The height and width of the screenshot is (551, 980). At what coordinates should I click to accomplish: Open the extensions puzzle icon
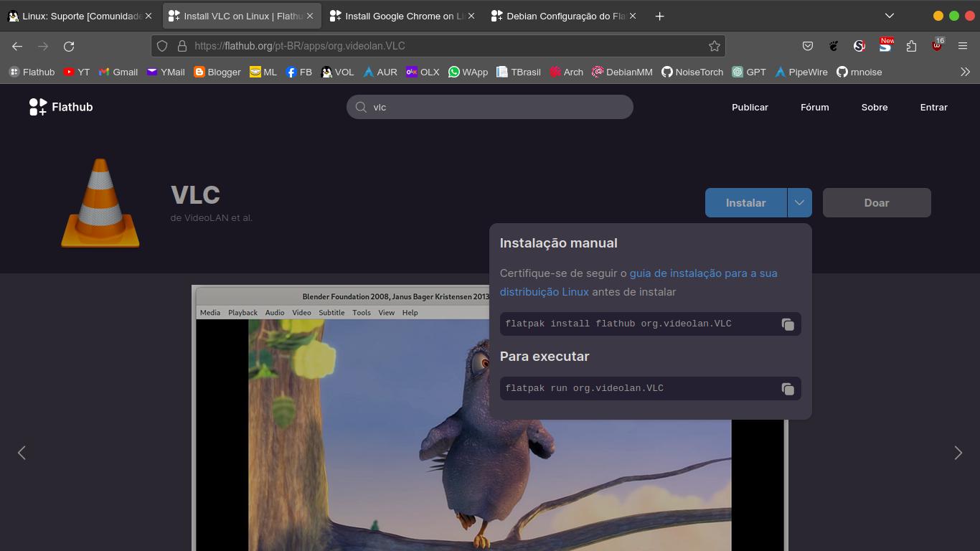click(911, 46)
